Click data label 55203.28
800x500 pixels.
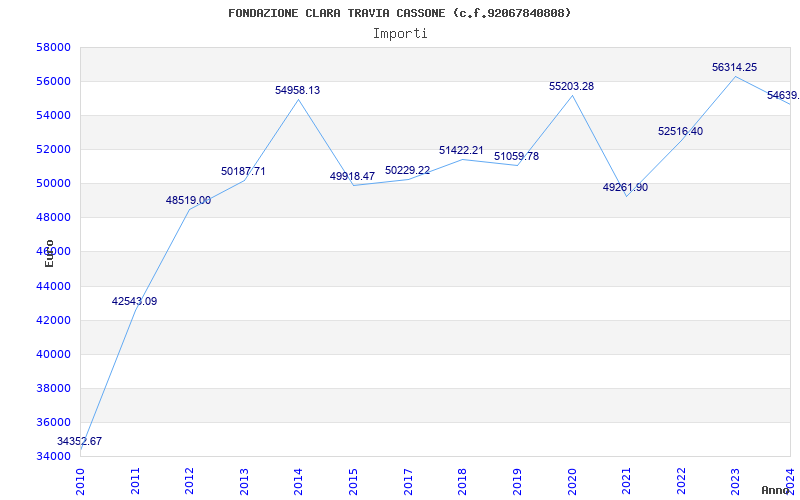pyautogui.click(x=571, y=87)
